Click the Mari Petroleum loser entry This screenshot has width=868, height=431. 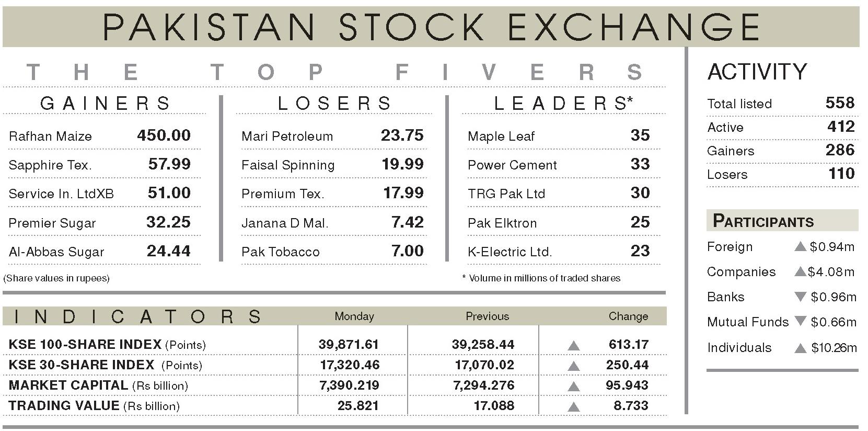click(x=332, y=136)
